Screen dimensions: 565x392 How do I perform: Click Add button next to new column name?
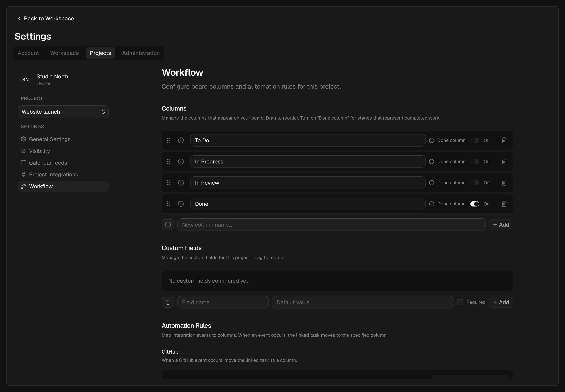[501, 224]
